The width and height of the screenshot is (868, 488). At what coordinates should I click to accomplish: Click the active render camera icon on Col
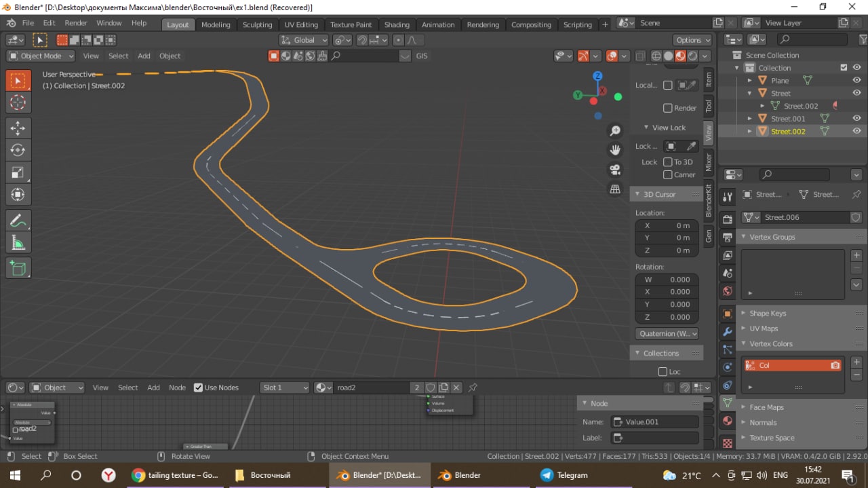[835, 365]
